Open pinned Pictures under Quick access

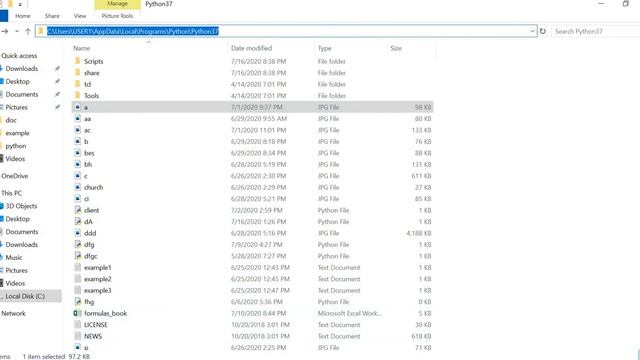pos(16,107)
